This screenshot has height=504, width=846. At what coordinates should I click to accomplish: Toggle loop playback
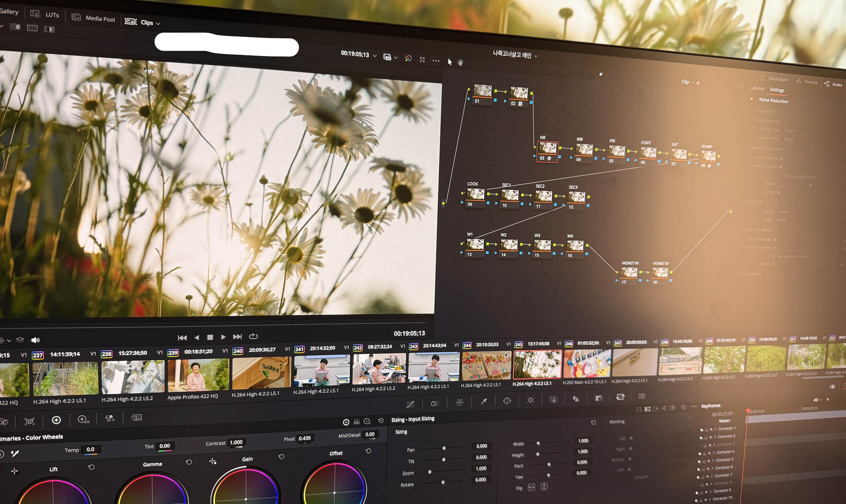[253, 336]
